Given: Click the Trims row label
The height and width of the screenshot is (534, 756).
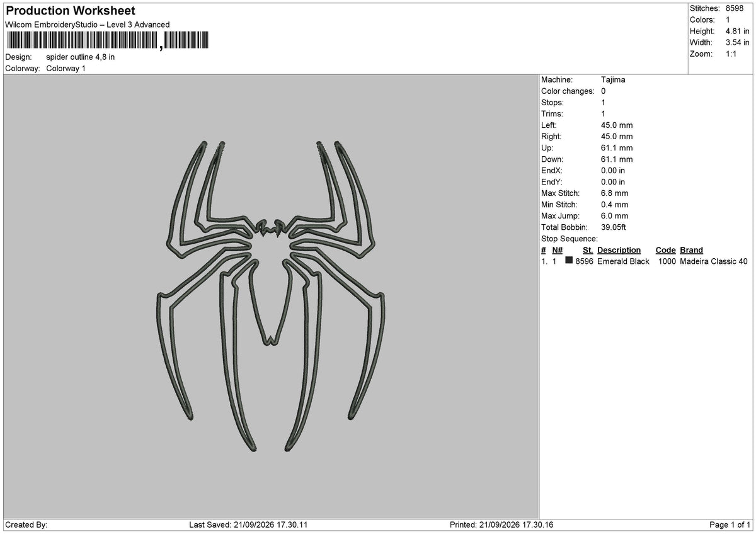Looking at the screenshot, I should point(553,114).
